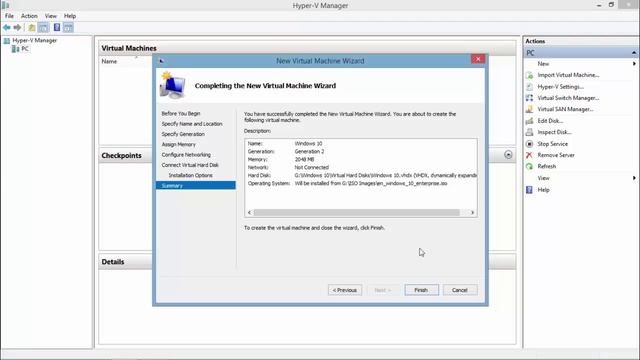Expand the New submenu arrow in Actions
Viewport: 640px width, 360px height.
[x=634, y=64]
